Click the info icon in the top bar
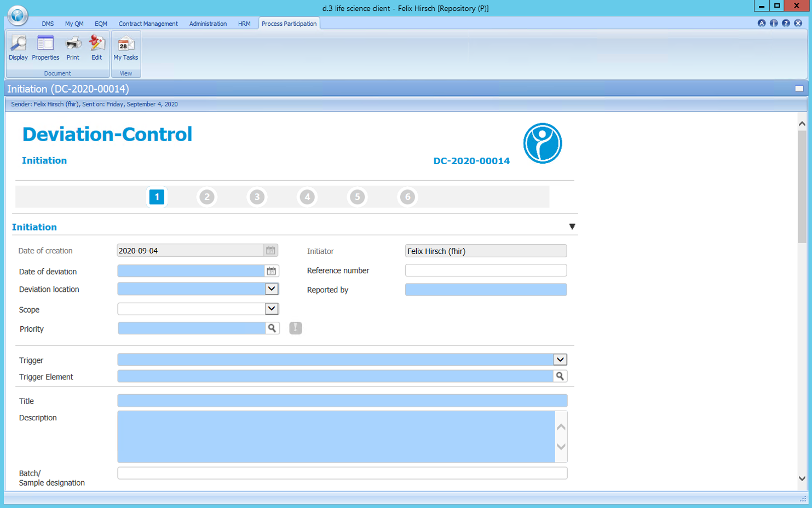This screenshot has height=508, width=812. [774, 23]
